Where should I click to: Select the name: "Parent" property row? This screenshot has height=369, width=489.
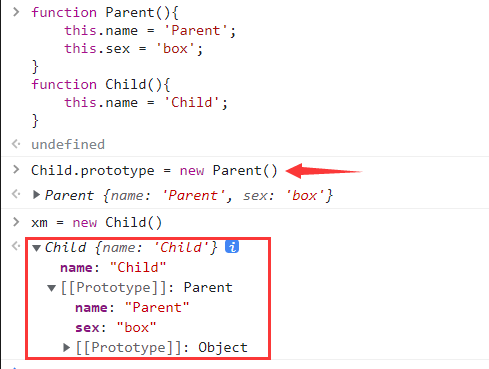tap(132, 307)
